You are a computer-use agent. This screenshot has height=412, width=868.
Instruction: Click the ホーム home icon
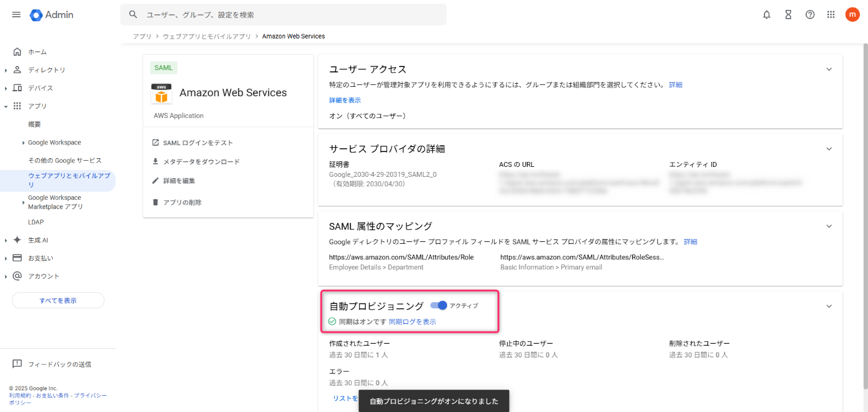click(x=17, y=52)
